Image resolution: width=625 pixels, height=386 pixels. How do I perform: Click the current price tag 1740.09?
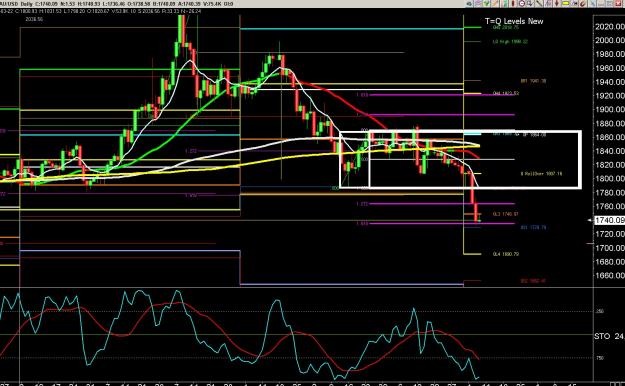coord(609,220)
